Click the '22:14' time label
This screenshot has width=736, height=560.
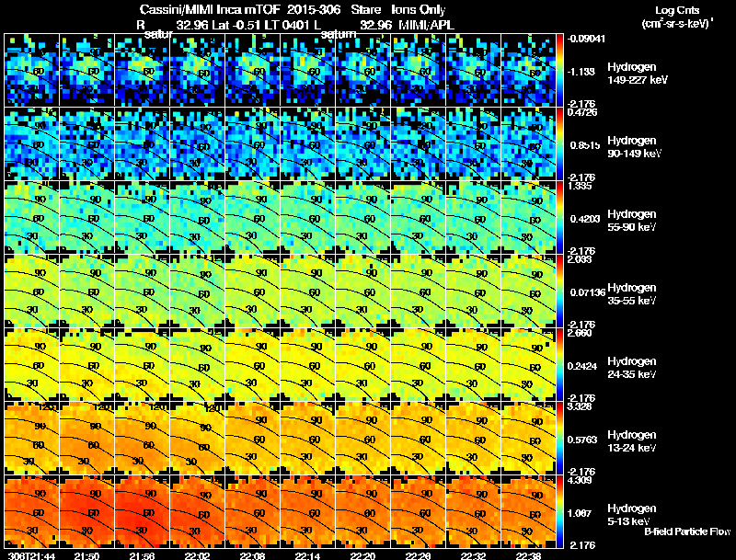[x=307, y=555]
